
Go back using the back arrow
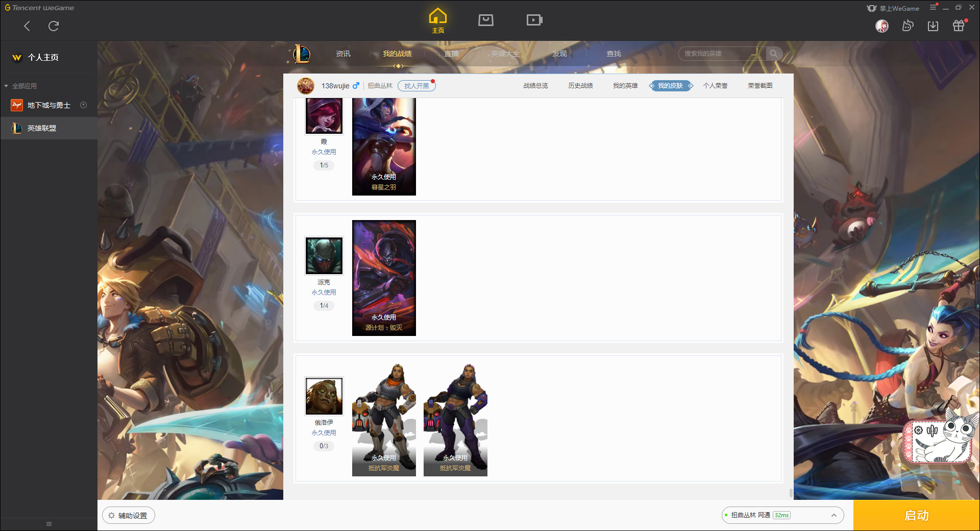click(27, 26)
